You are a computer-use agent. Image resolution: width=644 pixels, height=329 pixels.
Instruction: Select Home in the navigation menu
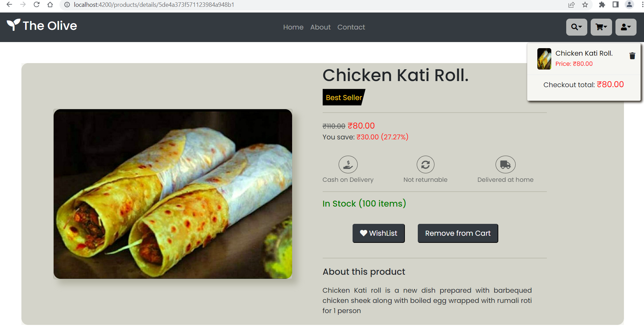click(293, 27)
